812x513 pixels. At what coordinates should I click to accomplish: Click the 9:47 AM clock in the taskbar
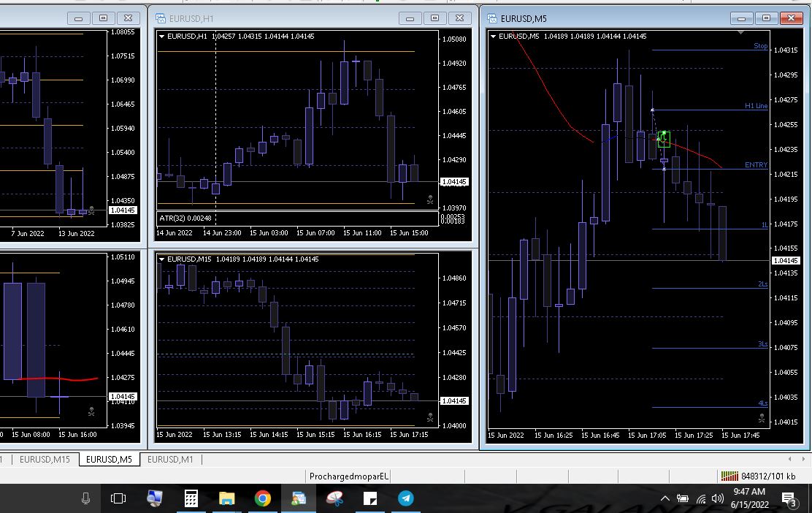pos(749,492)
